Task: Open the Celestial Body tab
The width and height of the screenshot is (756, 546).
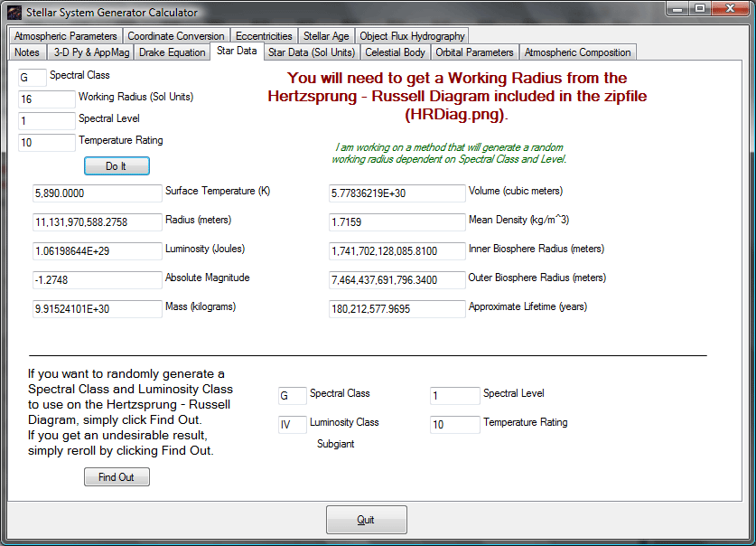Action: pos(395,52)
